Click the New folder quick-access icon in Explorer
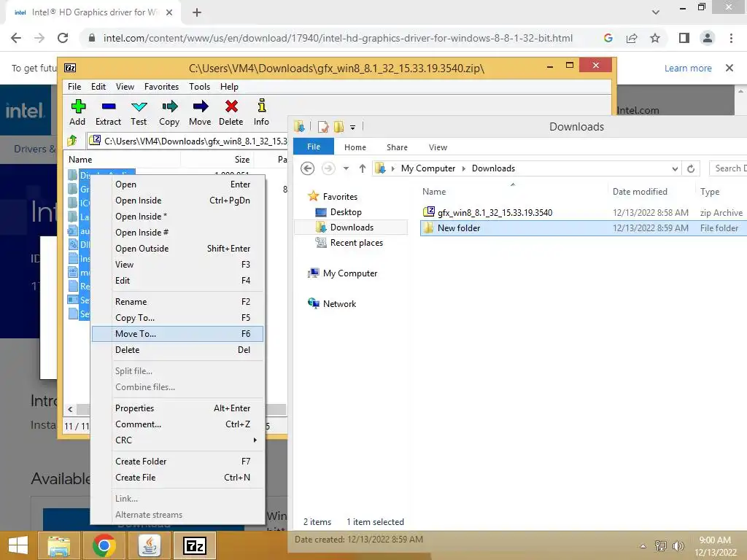The width and height of the screenshot is (747, 560). [x=338, y=127]
